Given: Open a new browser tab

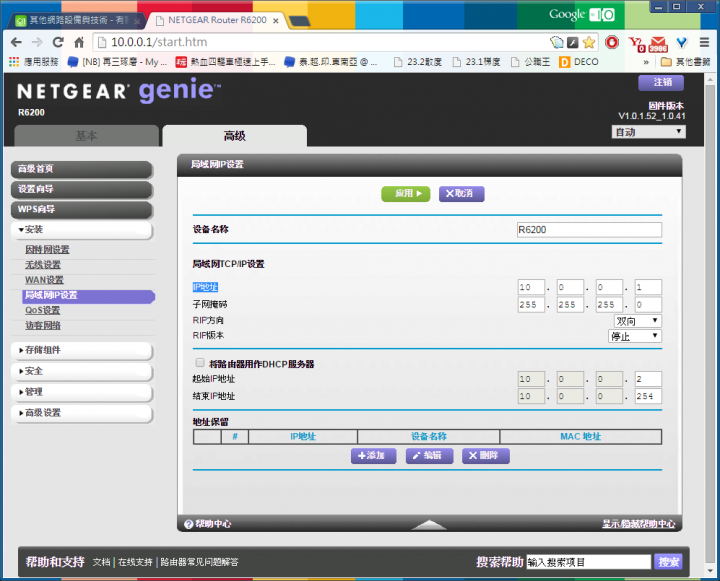Looking at the screenshot, I should point(299,21).
